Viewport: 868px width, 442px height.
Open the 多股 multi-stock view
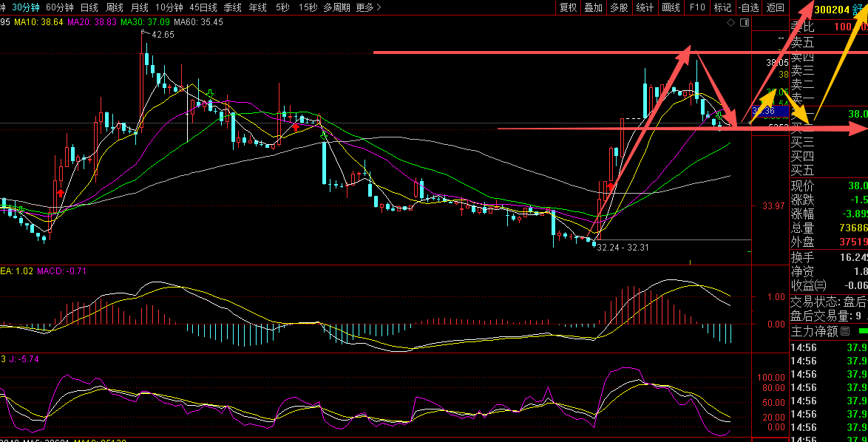tap(619, 7)
